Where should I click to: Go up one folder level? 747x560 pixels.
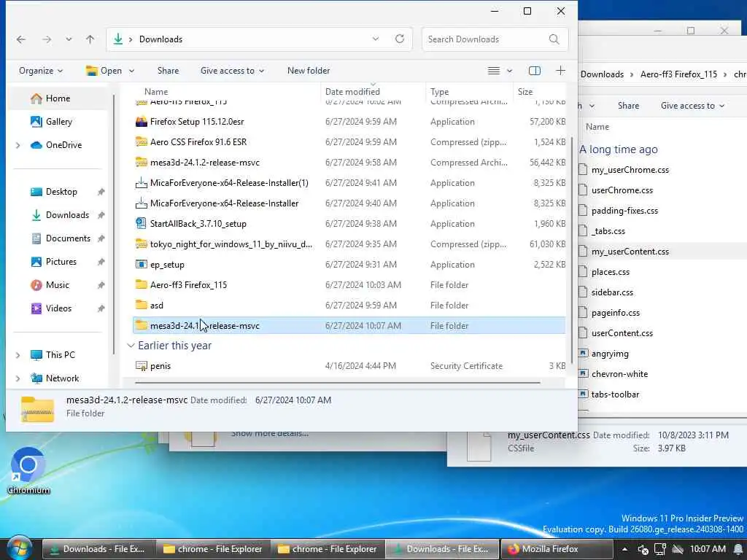point(90,39)
